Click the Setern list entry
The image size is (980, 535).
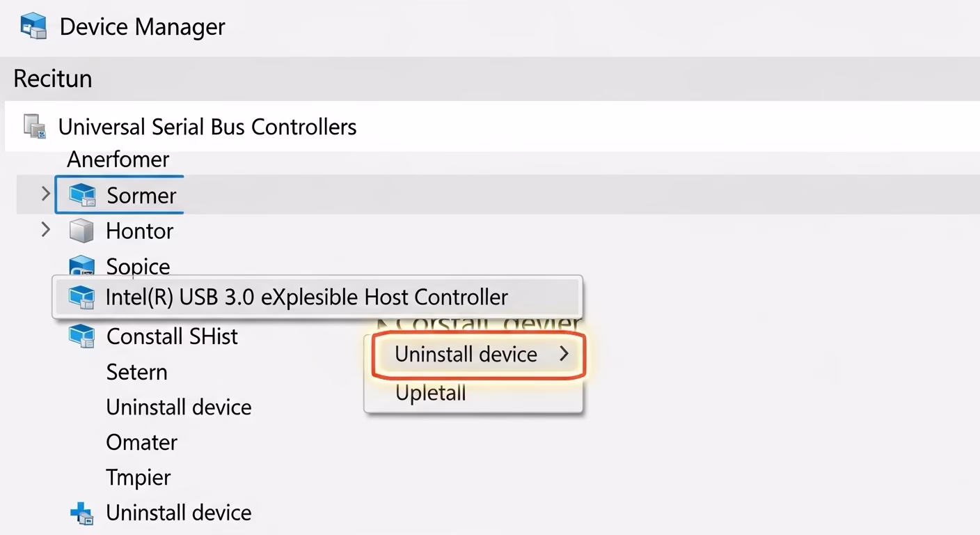click(137, 372)
